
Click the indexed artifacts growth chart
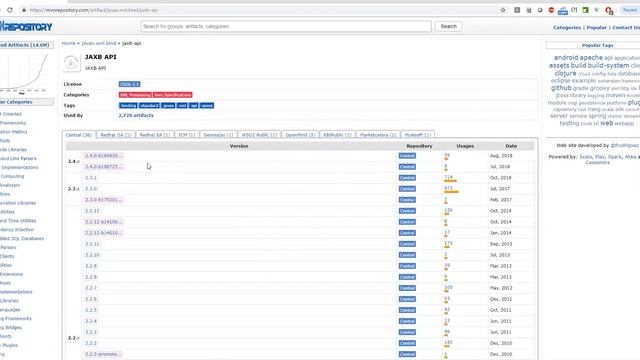tap(24, 73)
